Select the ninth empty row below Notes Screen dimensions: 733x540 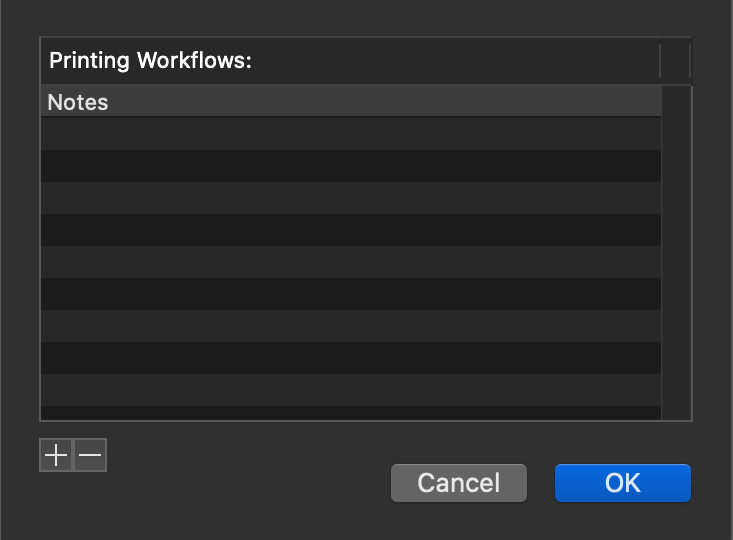(x=351, y=390)
